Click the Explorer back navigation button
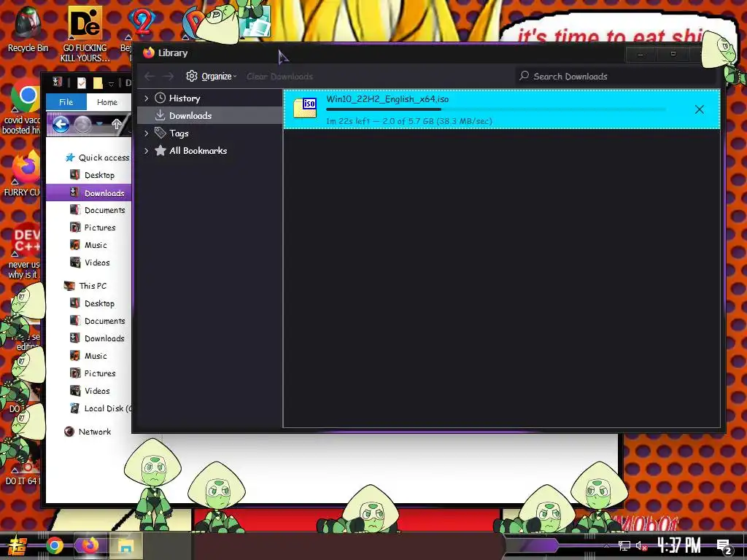Viewport: 747px width, 560px height. (x=61, y=125)
